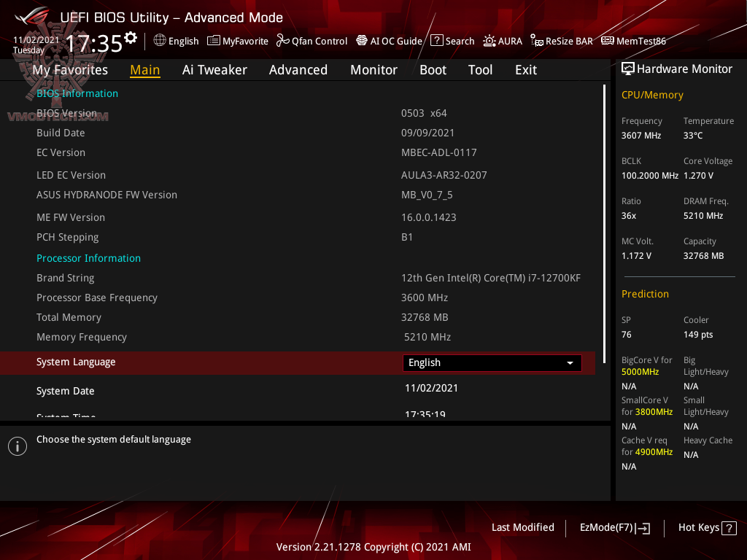Toggle ReSize BAR icon
The image size is (747, 560).
(x=537, y=41)
